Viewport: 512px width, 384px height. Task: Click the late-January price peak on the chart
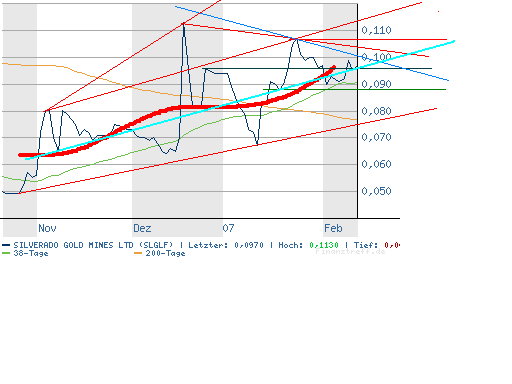(x=296, y=39)
